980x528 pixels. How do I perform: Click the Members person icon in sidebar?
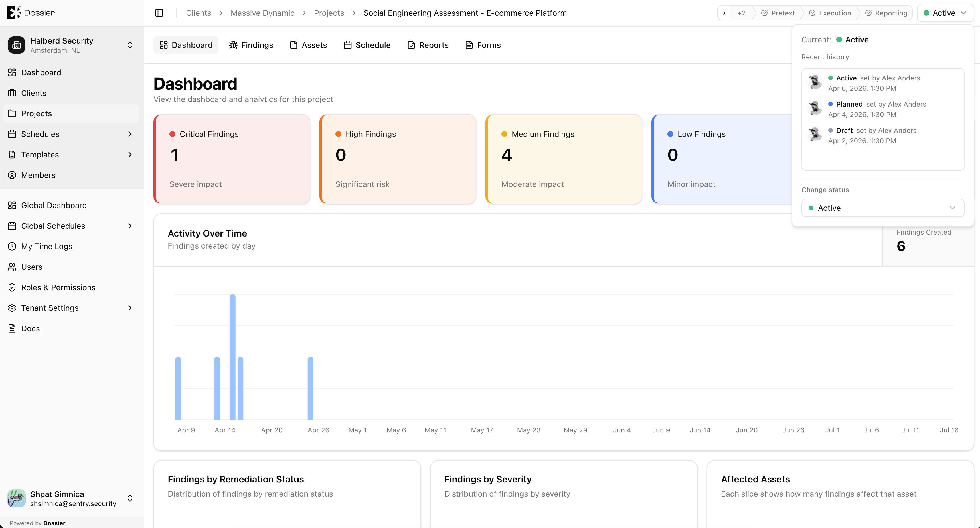(x=12, y=175)
